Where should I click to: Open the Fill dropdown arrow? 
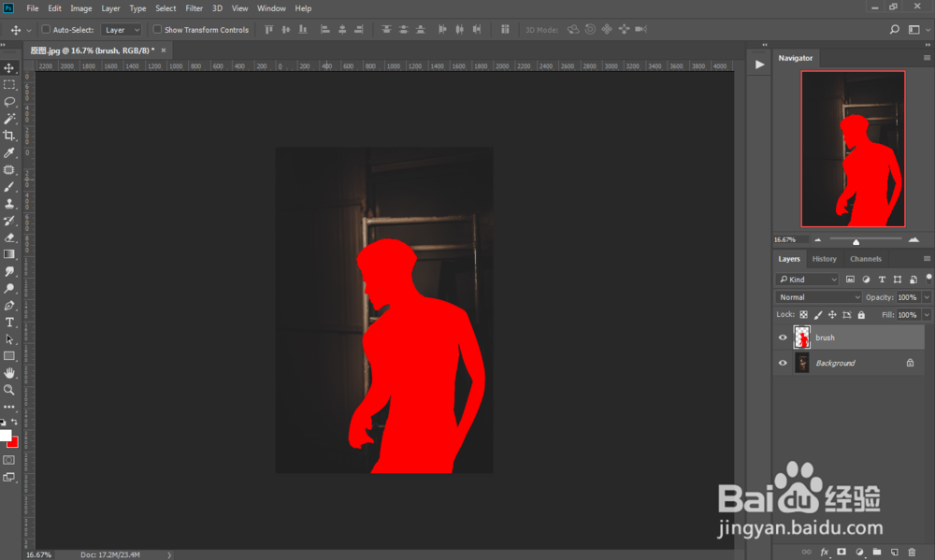pyautogui.click(x=927, y=315)
